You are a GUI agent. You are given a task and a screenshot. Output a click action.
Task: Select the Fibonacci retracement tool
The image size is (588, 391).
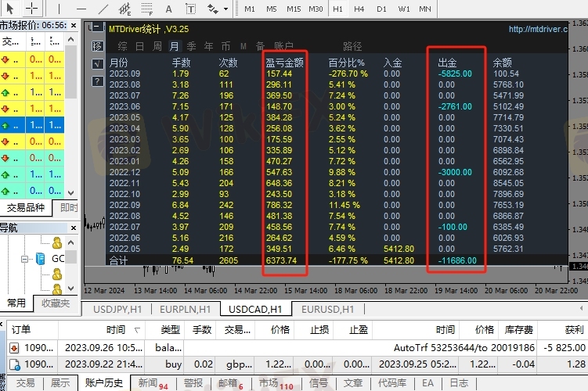point(146,9)
